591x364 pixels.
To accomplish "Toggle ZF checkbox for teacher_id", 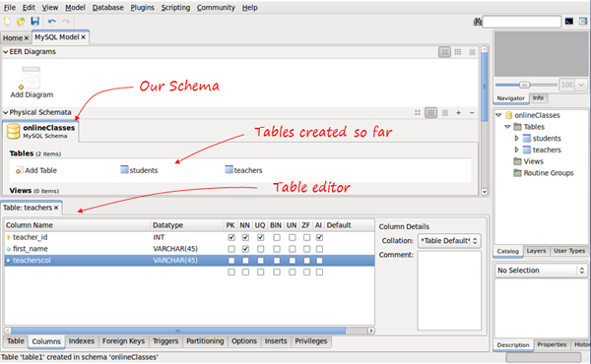I will [306, 237].
